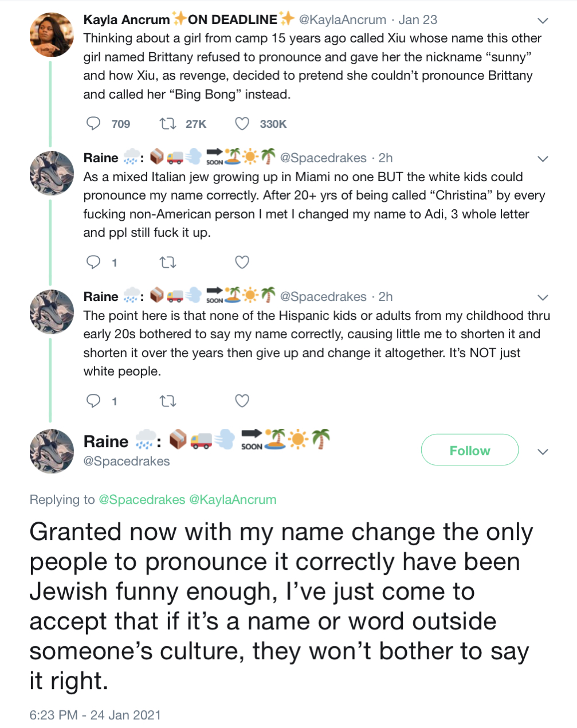Open options chevron beside the Follow button
This screenshot has width=577, height=728.
[x=543, y=451]
